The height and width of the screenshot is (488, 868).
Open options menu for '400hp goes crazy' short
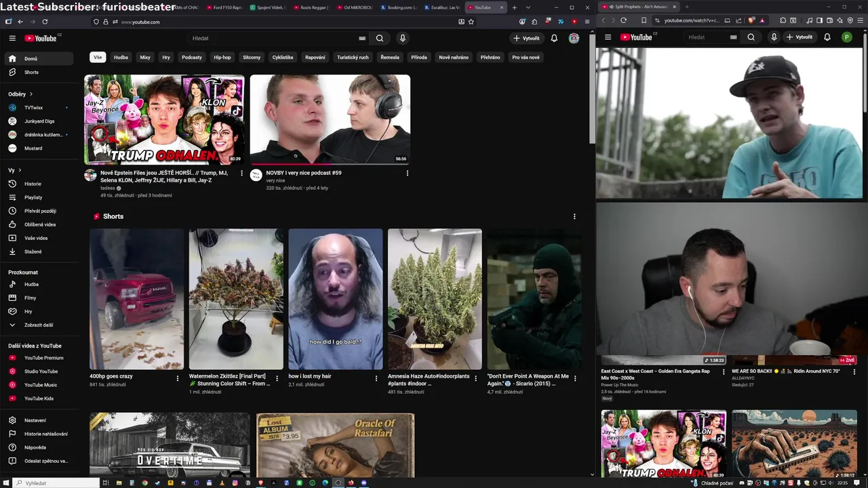[178, 378]
